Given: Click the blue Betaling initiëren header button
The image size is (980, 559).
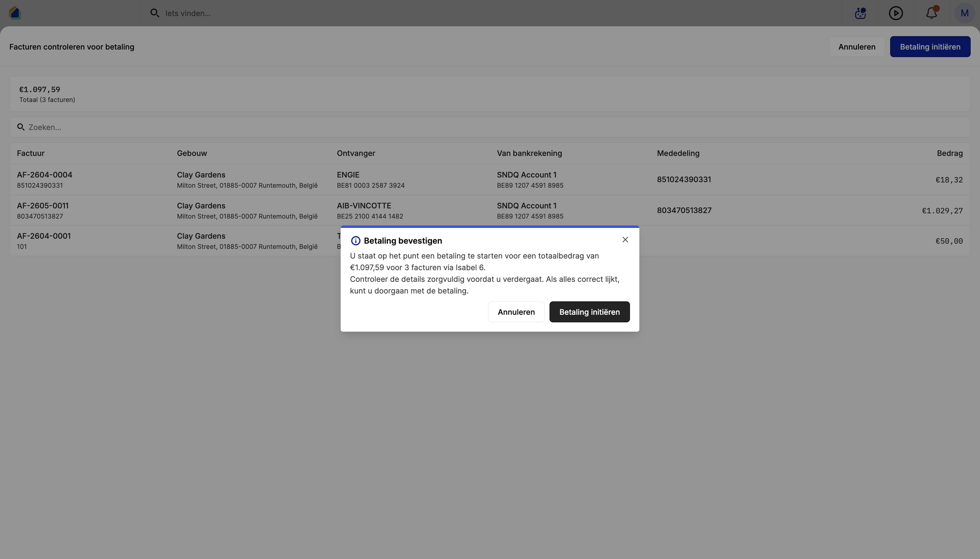Looking at the screenshot, I should coord(930,47).
